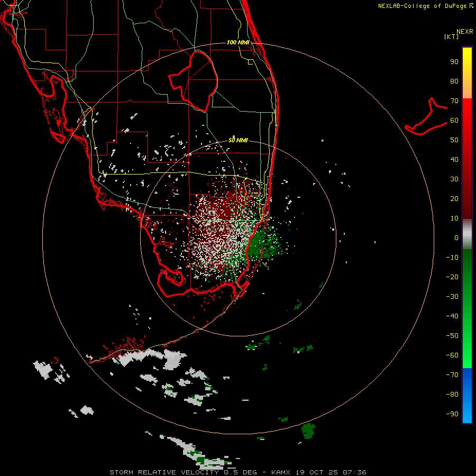Select the -70 value on the velocity scale
Screen dimensions: 476x476
coord(452,375)
